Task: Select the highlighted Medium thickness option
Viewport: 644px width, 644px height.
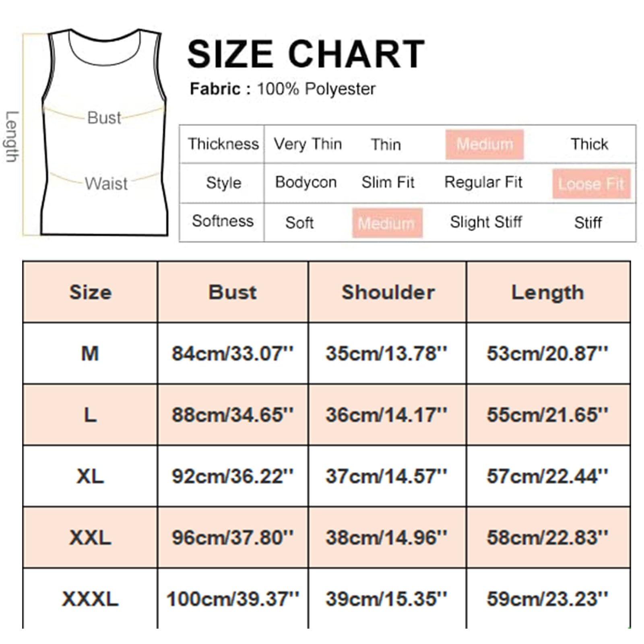Action: tap(485, 144)
